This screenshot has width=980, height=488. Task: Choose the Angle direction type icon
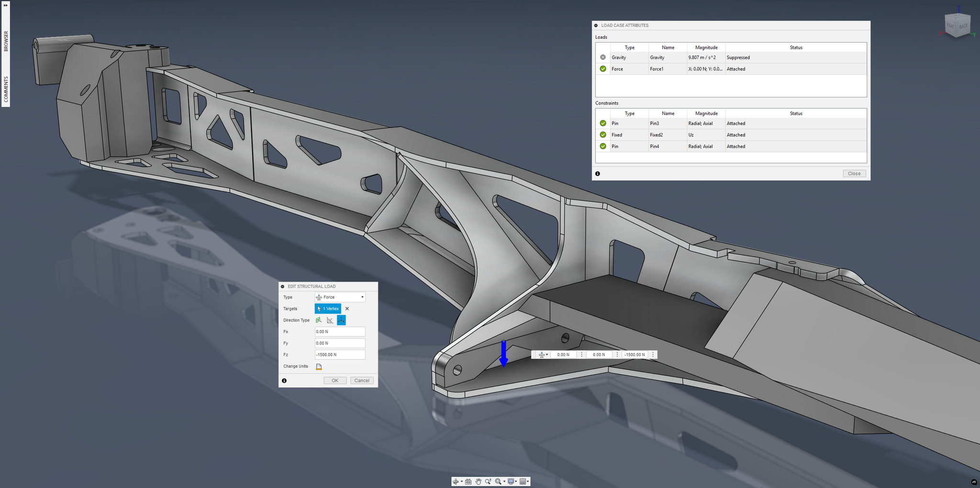330,320
